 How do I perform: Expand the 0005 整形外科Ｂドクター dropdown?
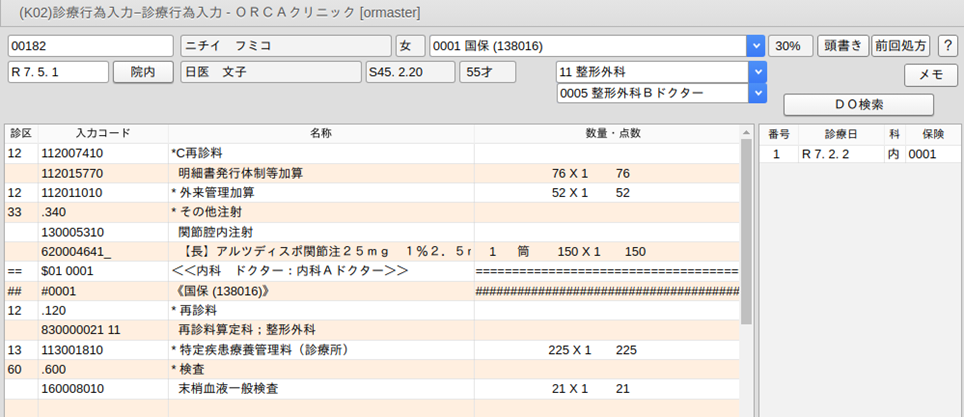click(758, 93)
